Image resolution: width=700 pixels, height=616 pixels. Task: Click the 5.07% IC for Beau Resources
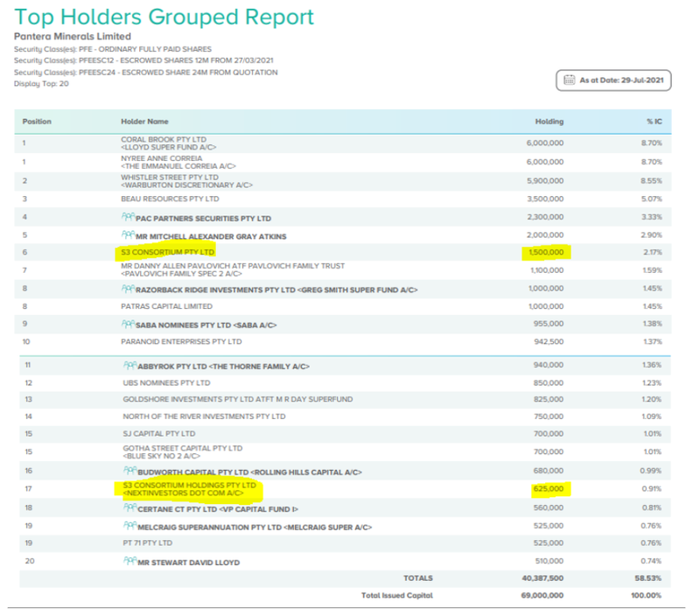652,199
